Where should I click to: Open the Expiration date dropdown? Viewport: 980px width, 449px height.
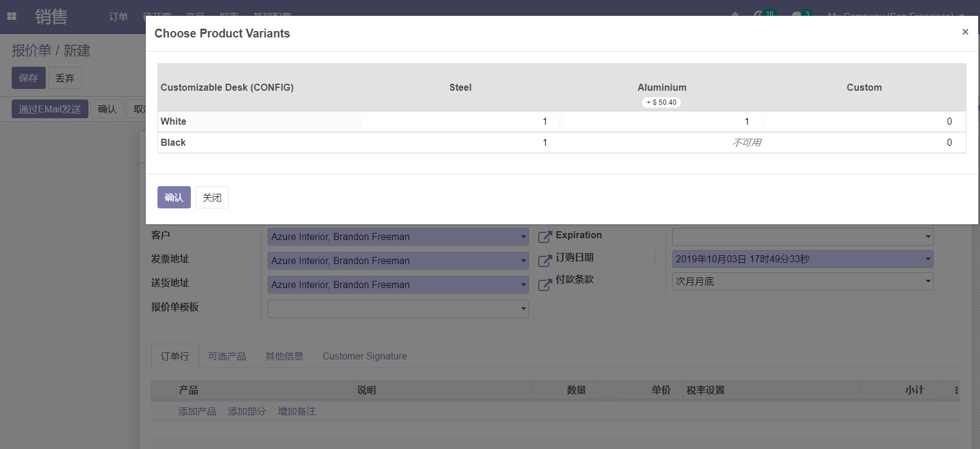point(927,237)
